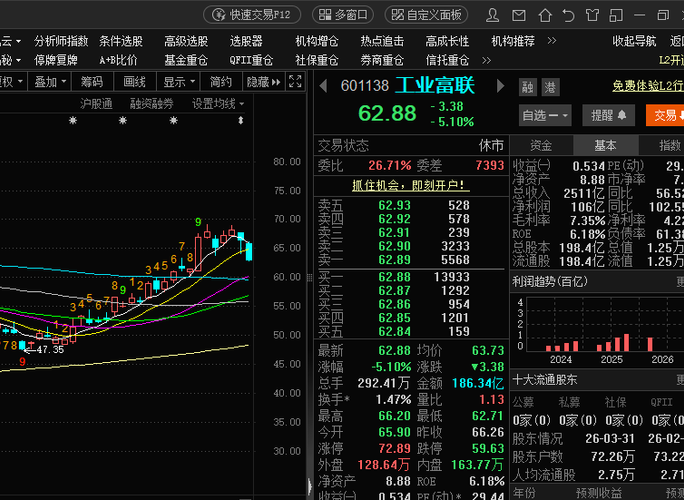This screenshot has width=684, height=500.
Task: Switch to the 资金 tab
Action: coord(541,145)
